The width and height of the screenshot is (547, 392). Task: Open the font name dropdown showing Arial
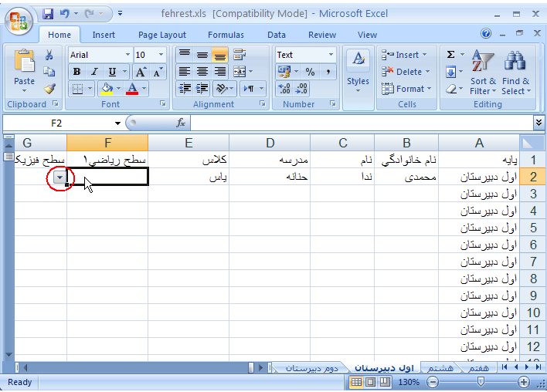click(127, 55)
